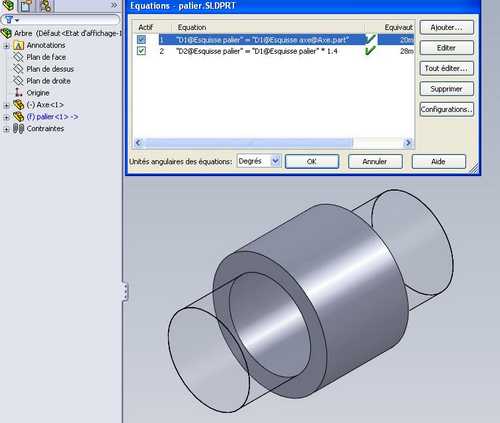
Task: Switch to the configuration manager tab
Action: coord(45,6)
